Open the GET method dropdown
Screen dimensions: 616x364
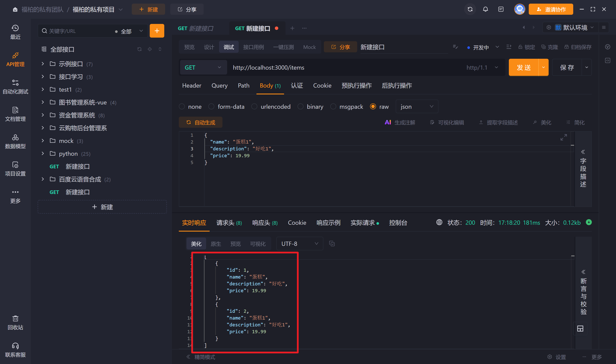click(x=203, y=68)
